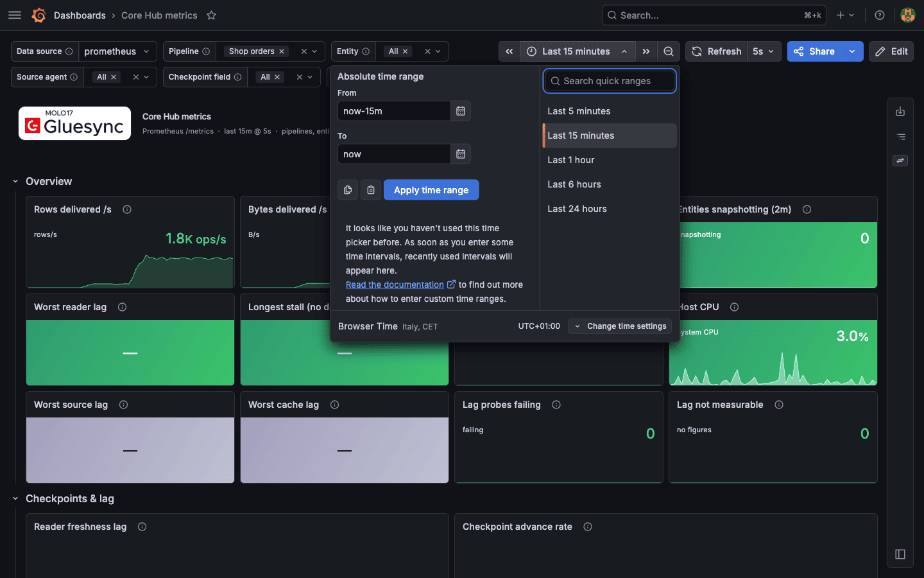
Task: Open Dashboards breadcrumb link
Action: [80, 15]
